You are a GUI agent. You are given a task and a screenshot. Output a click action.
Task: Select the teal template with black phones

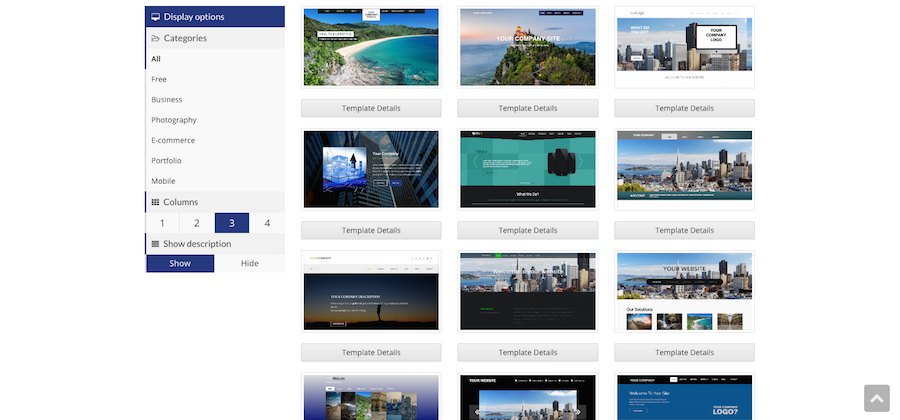point(528,169)
